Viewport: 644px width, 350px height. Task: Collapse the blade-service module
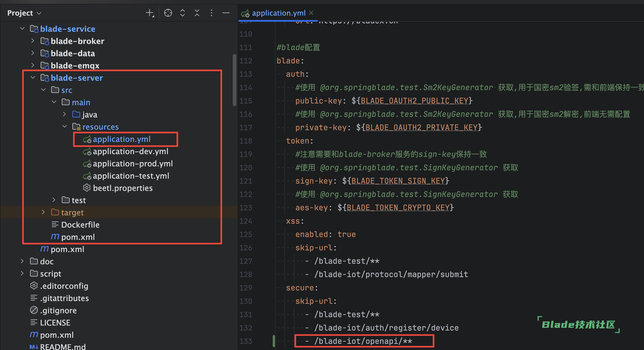tap(22, 29)
